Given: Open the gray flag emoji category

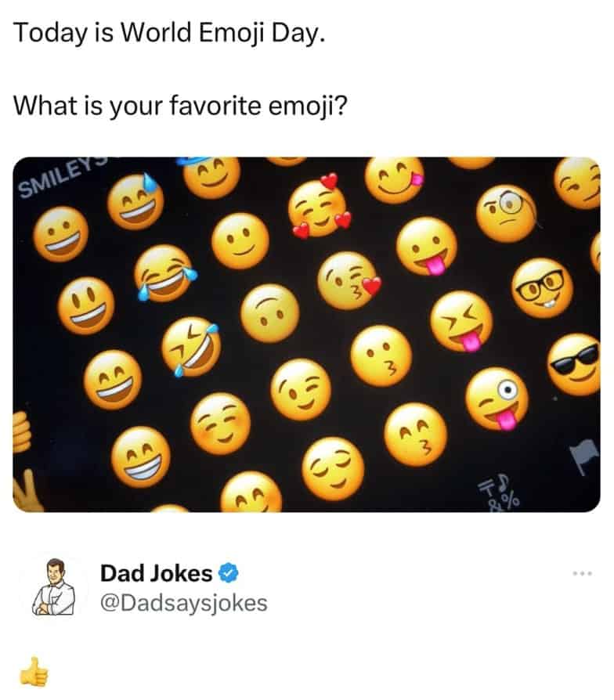Looking at the screenshot, I should tap(585, 456).
